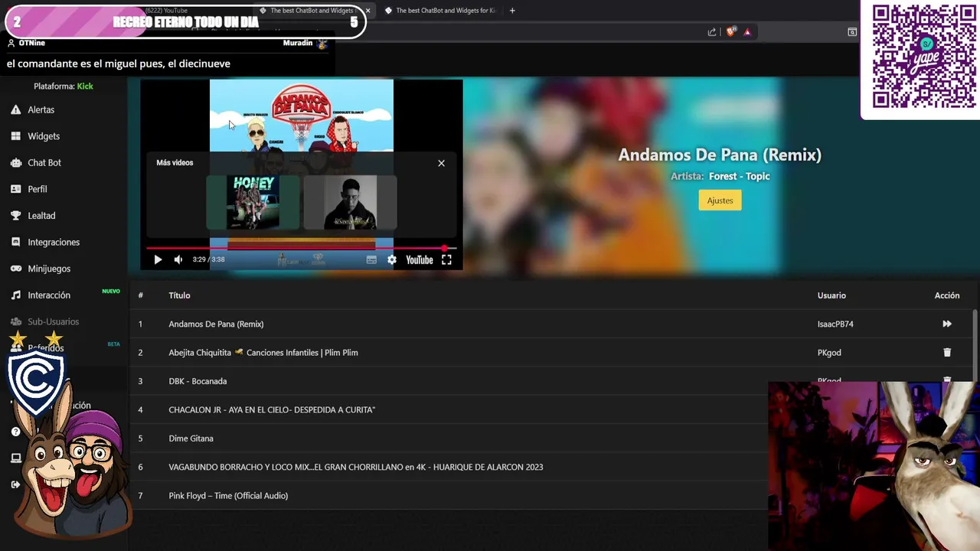Click the Lealtad trophy icon
980x551 pixels.
tap(15, 216)
